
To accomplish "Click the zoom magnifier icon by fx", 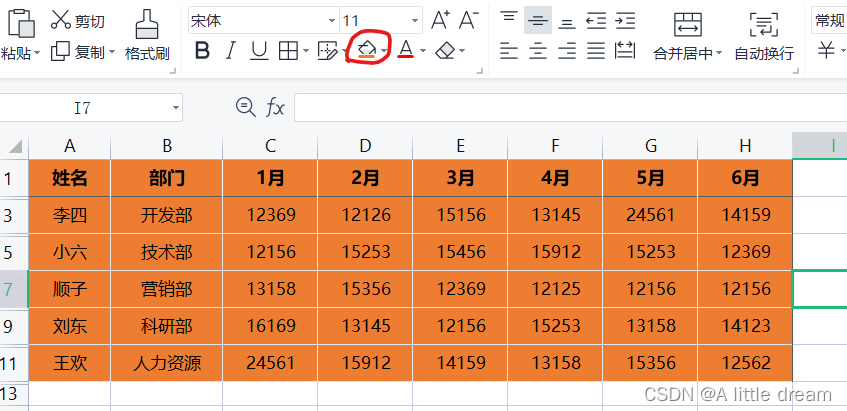I will tap(246, 107).
